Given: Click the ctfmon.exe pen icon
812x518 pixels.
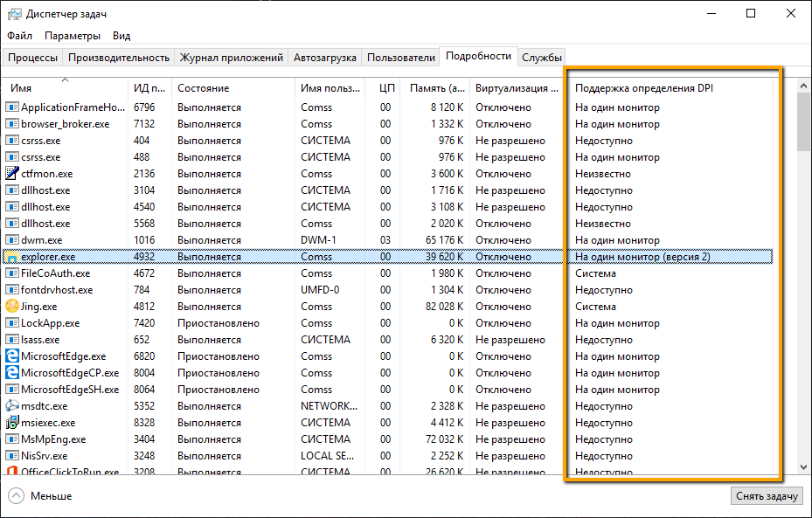Looking at the screenshot, I should 12,173.
